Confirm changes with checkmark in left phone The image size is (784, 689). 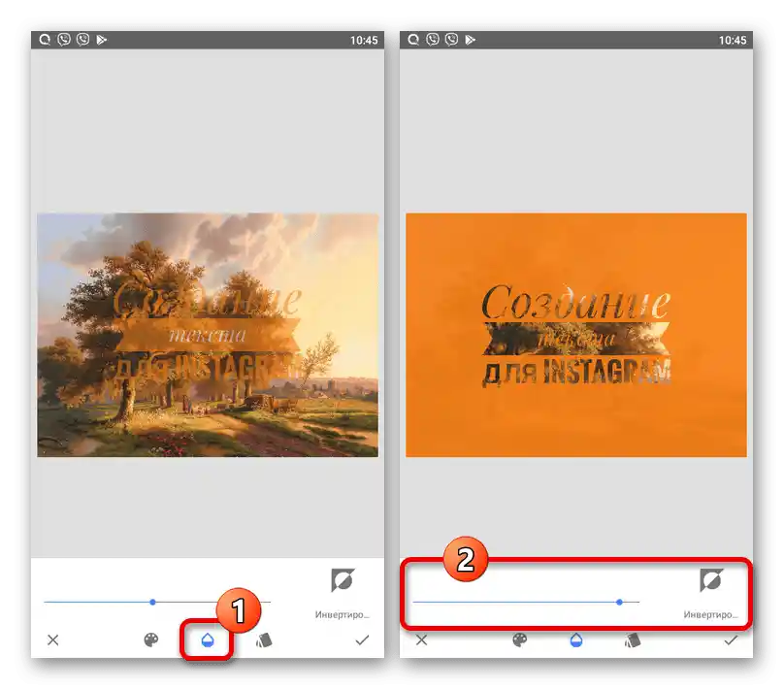click(x=362, y=640)
